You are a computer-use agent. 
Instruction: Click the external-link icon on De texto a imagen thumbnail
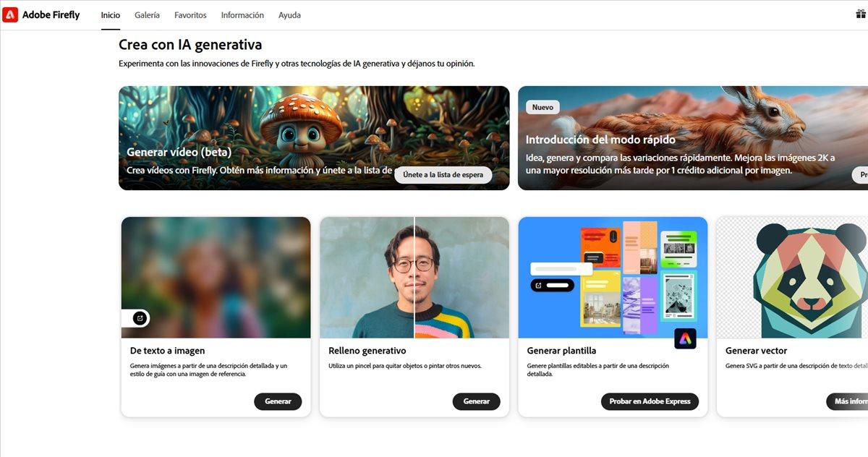pyautogui.click(x=140, y=318)
